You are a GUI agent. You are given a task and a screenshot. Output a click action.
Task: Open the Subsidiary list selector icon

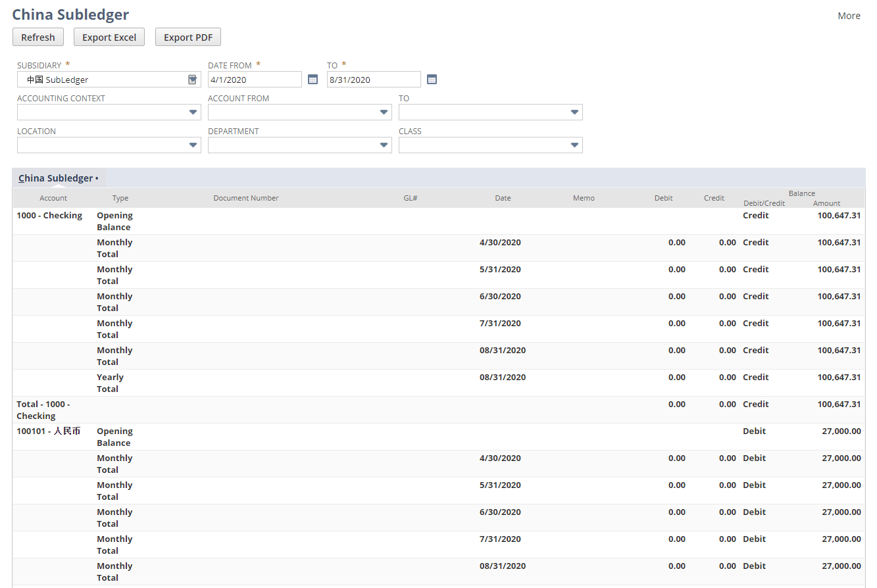point(192,80)
